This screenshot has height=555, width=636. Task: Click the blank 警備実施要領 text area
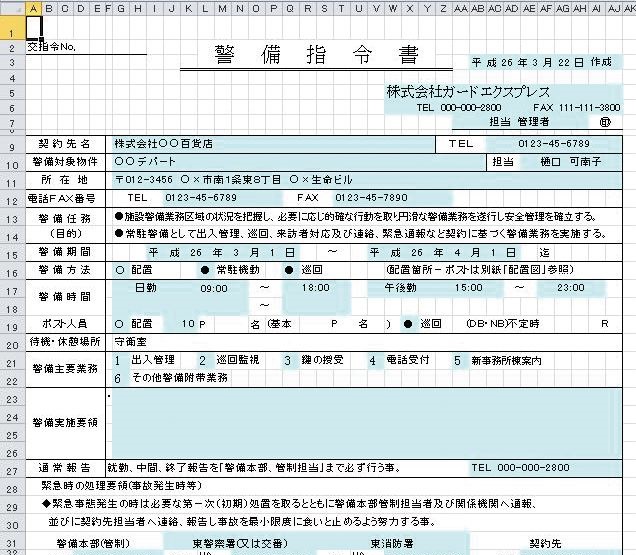point(366,423)
